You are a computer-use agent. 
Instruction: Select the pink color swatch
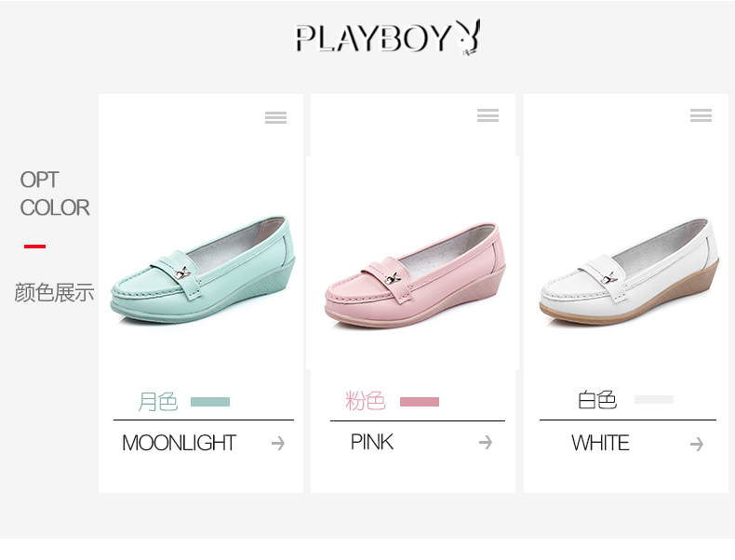pos(420,402)
